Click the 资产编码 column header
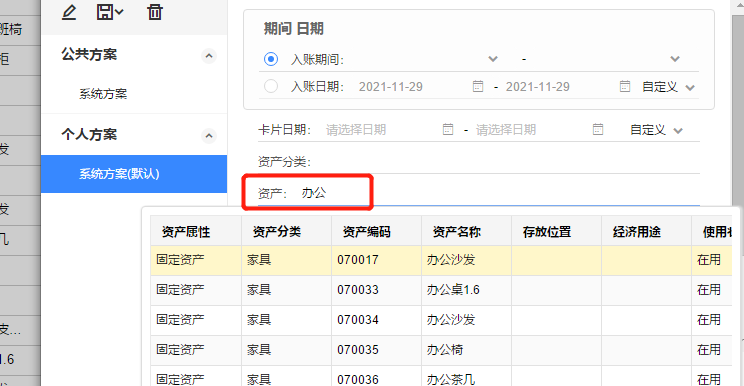 (x=376, y=231)
